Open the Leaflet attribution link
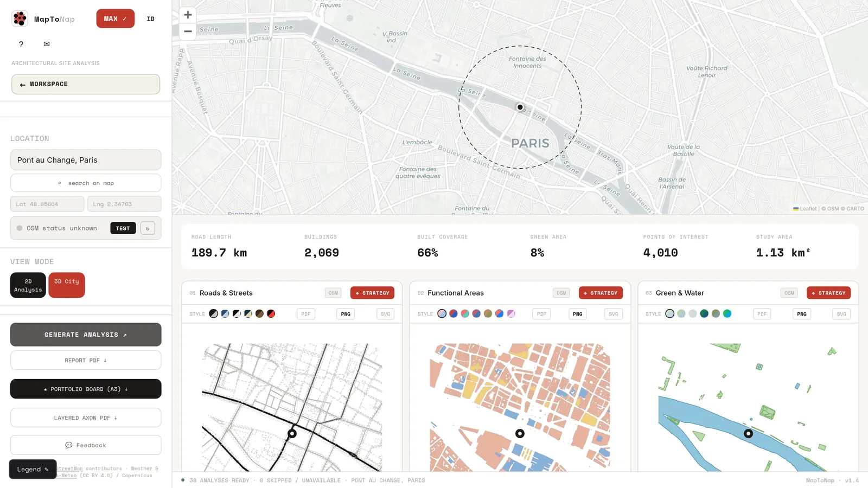The width and height of the screenshot is (868, 488). coord(805,209)
